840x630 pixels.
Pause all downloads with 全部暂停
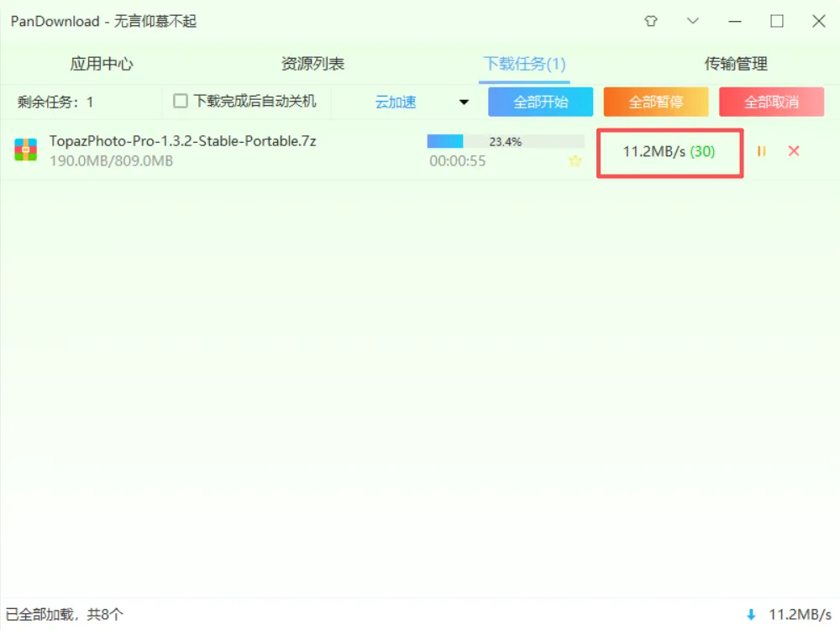pos(656,102)
